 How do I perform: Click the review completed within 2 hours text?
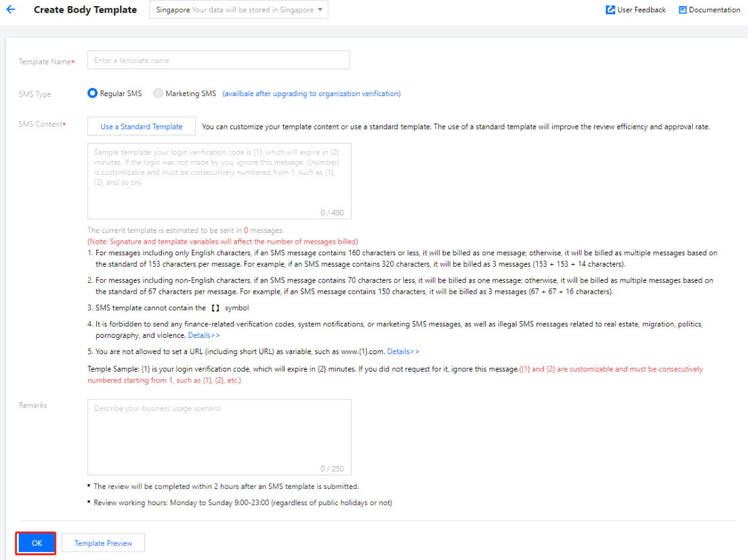[x=226, y=487]
